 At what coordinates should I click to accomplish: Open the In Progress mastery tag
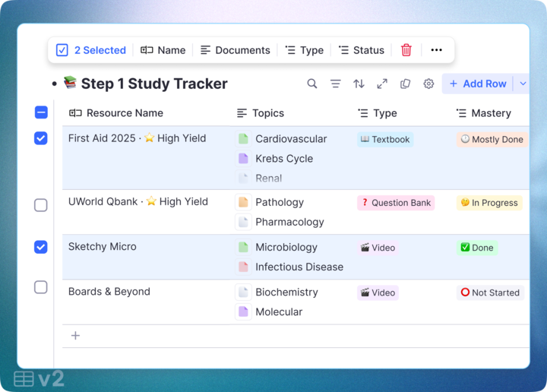489,203
